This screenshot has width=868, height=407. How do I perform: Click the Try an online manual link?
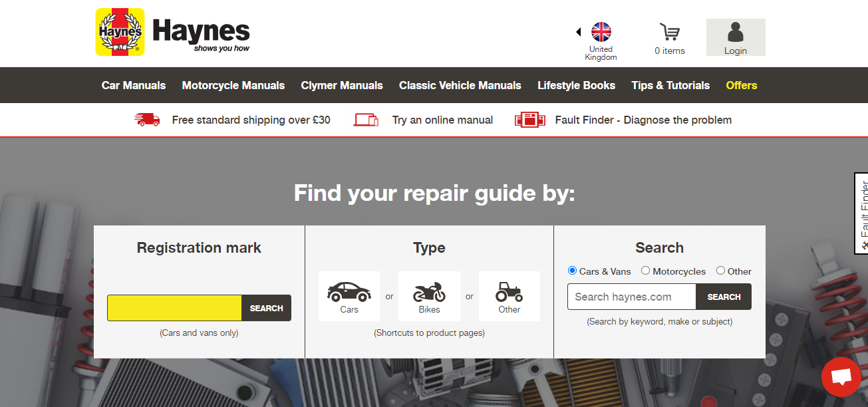click(442, 120)
